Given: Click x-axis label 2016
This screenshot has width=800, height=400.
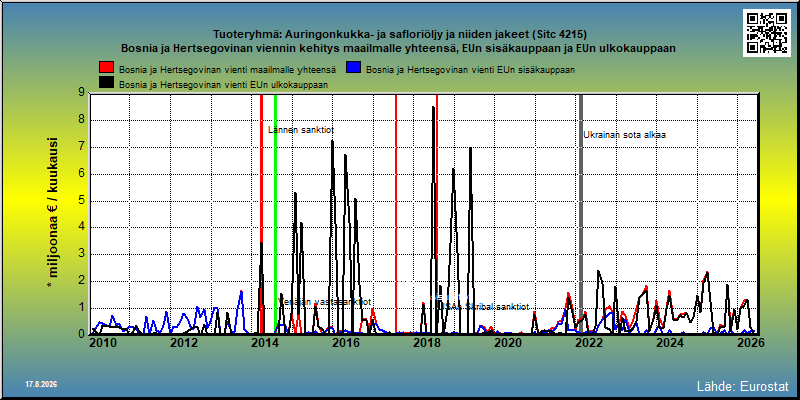Looking at the screenshot, I should pyautogui.click(x=346, y=343).
